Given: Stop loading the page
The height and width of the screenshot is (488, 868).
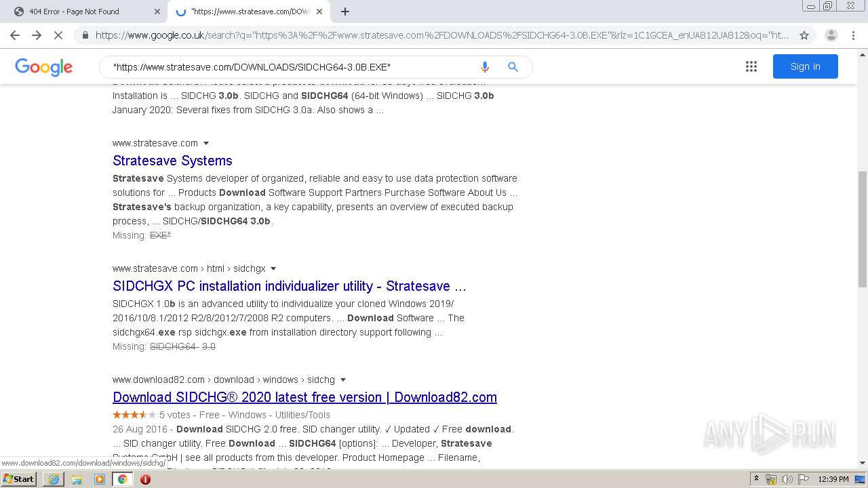Looking at the screenshot, I should 58,35.
